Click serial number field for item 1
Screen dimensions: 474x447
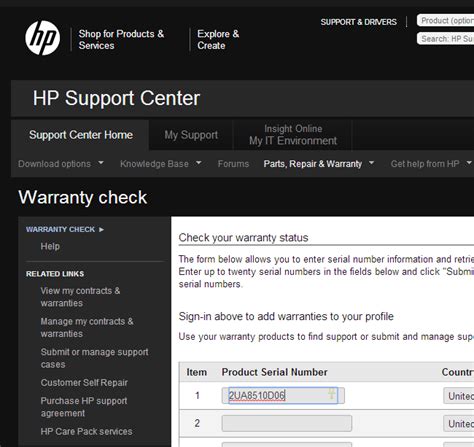coord(283,396)
